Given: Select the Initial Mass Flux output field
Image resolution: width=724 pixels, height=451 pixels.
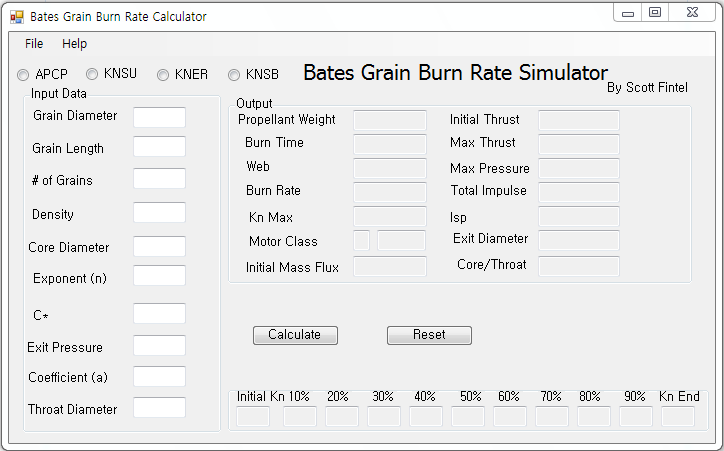Looking at the screenshot, I should coord(390,266).
